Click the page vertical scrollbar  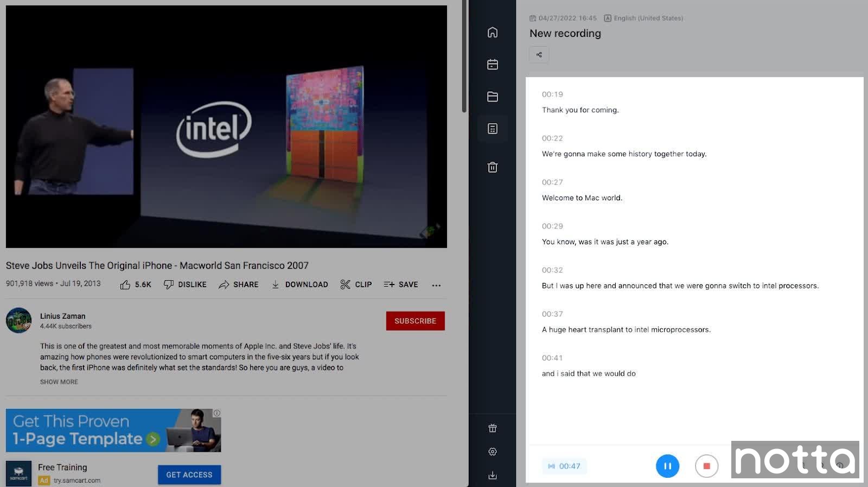tap(464, 57)
